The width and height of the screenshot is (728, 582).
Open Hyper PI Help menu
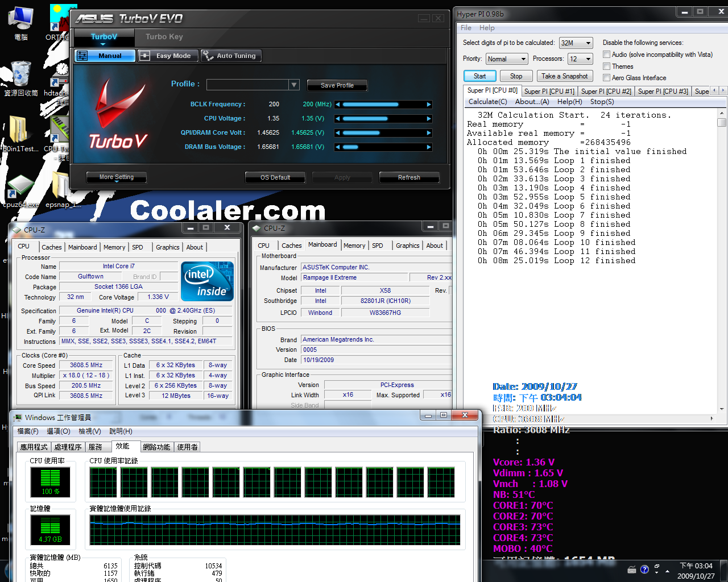(487, 28)
